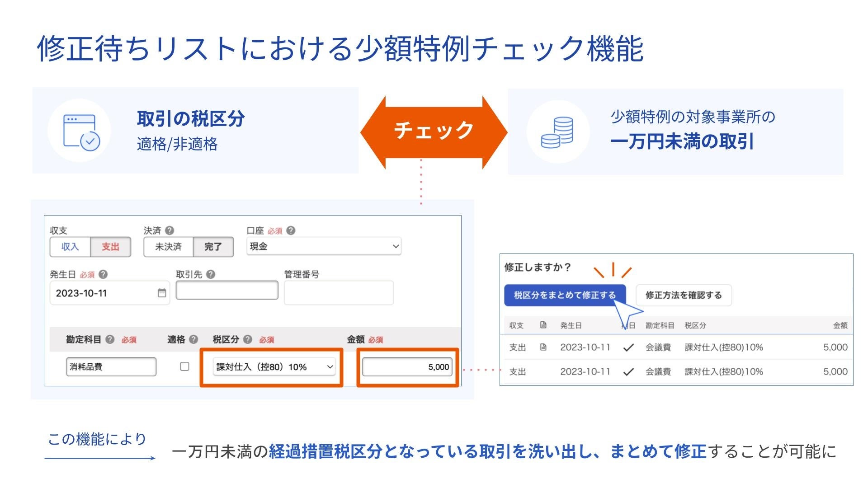
Task: Set settlement status to 未決済
Action: coord(168,247)
